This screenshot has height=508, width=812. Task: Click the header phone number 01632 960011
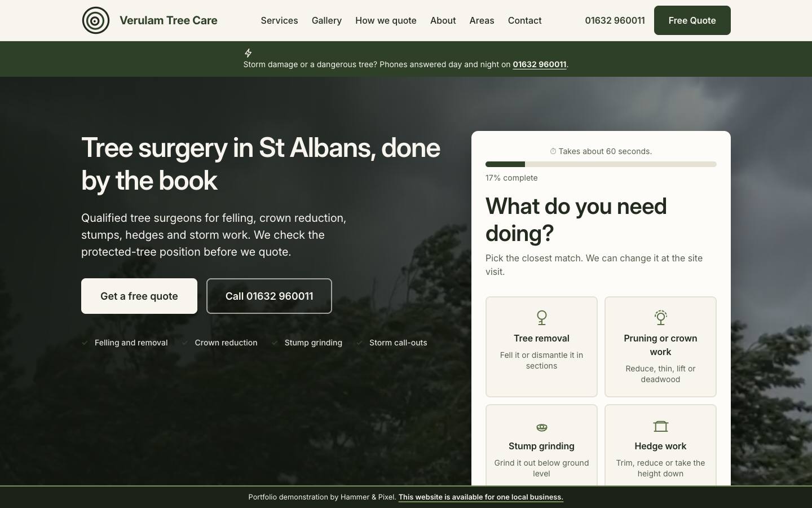click(x=615, y=20)
